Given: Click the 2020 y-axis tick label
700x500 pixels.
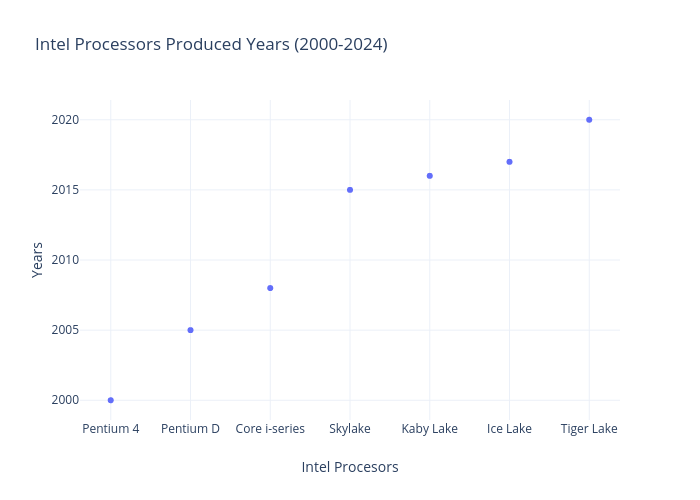Looking at the screenshot, I should 65,120.
